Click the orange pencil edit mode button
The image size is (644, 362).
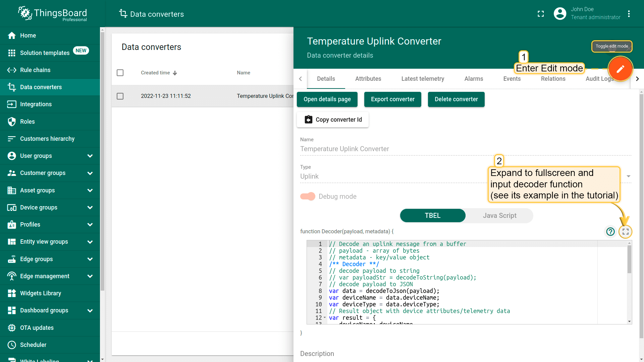(620, 69)
